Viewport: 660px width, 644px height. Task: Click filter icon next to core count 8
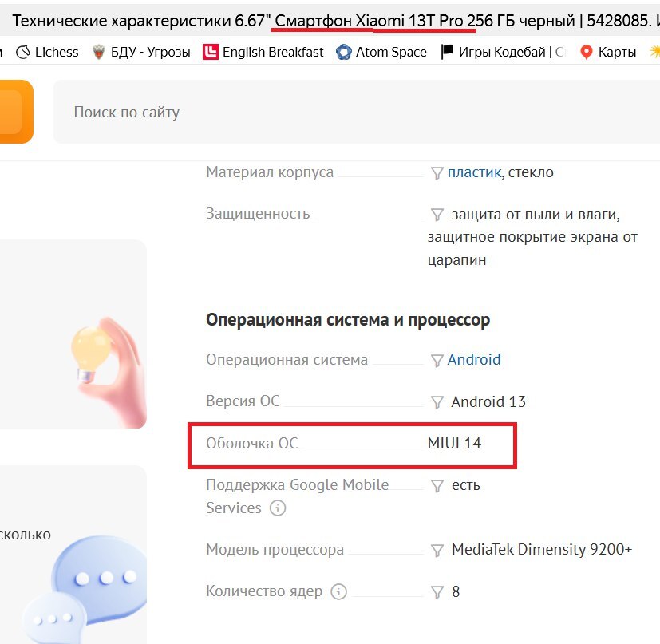(437, 592)
